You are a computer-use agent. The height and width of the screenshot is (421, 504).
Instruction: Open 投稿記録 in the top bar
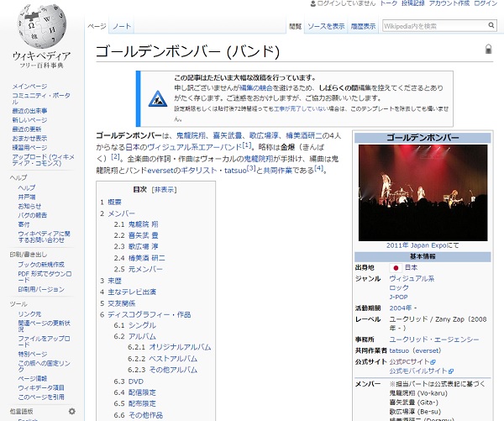click(x=413, y=3)
